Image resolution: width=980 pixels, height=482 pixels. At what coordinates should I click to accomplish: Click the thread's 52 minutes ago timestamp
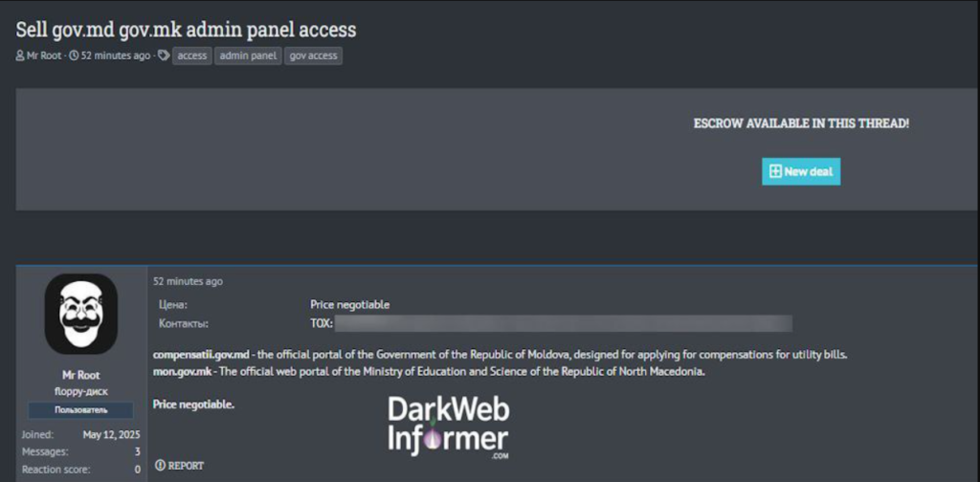[116, 56]
